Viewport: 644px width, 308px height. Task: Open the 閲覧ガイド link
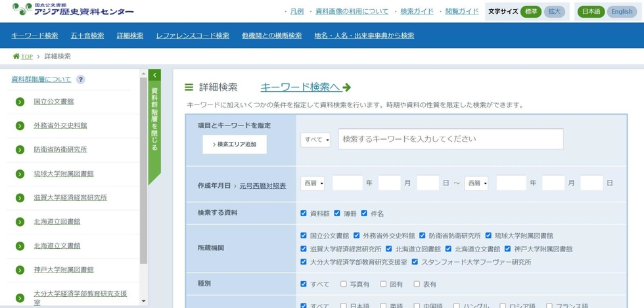coord(462,12)
